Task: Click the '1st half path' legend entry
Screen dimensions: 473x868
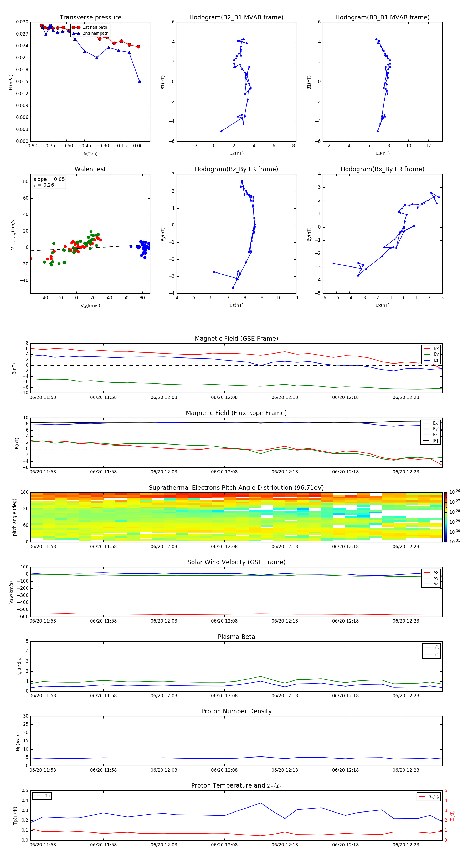Action: (x=90, y=27)
